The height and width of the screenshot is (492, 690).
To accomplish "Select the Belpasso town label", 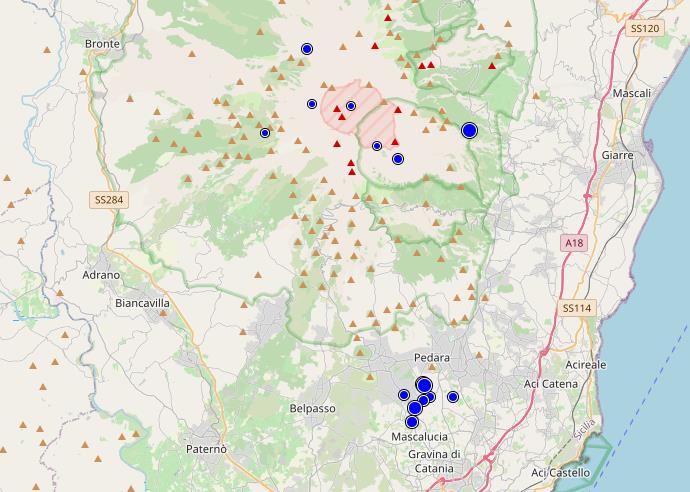I will point(313,409).
